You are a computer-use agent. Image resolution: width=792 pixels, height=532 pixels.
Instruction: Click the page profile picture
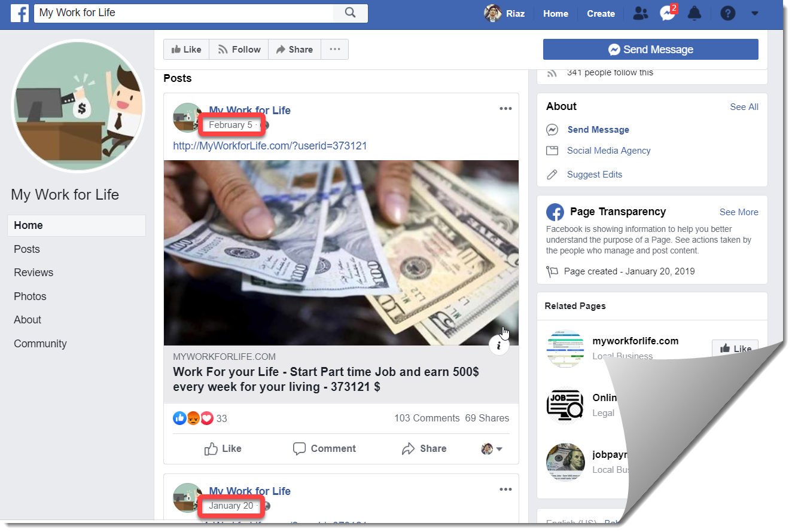pos(78,106)
